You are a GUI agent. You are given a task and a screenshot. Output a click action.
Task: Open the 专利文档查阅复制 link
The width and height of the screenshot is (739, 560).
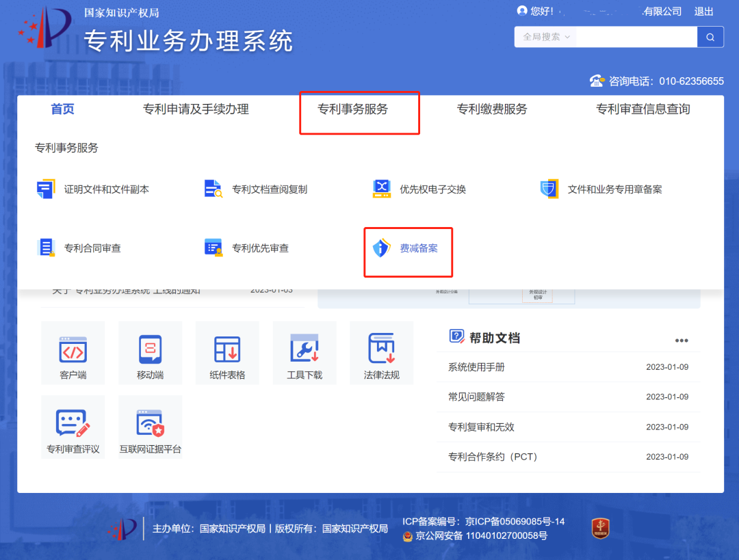[x=270, y=189]
